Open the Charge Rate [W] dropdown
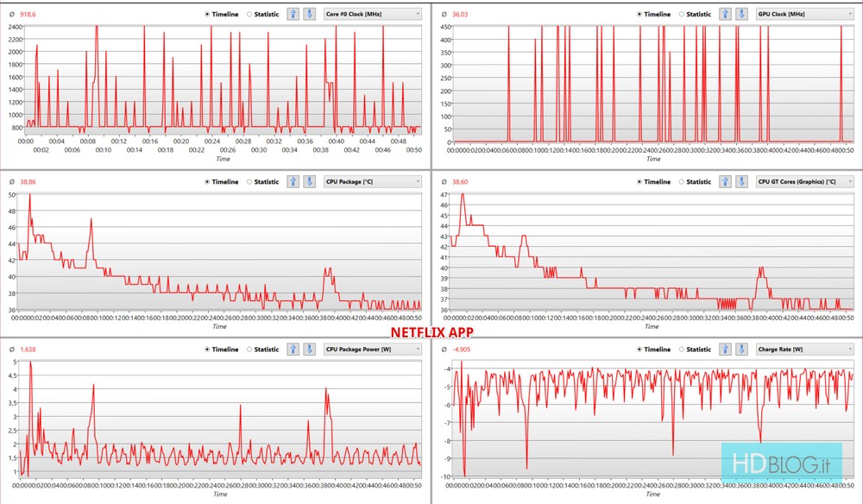Viewport: 863px width, 504px height. 804,350
